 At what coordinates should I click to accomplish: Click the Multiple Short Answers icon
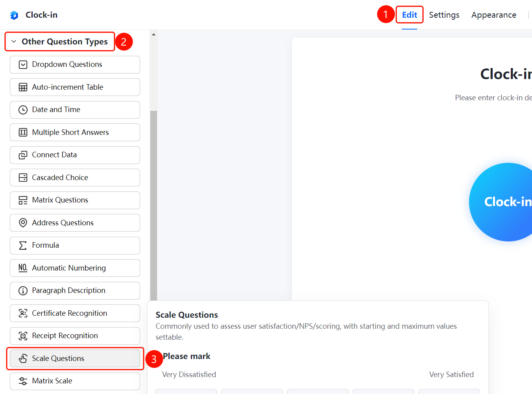coord(23,133)
